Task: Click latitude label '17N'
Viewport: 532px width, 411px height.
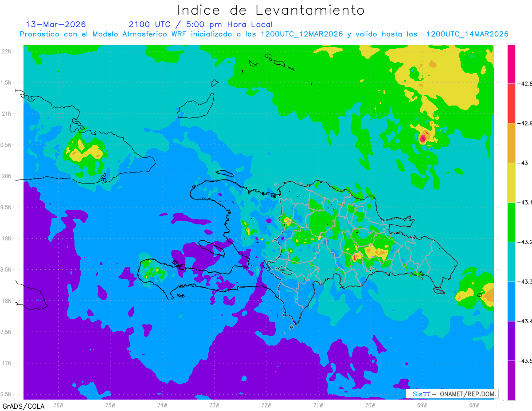Action: pos(7,363)
